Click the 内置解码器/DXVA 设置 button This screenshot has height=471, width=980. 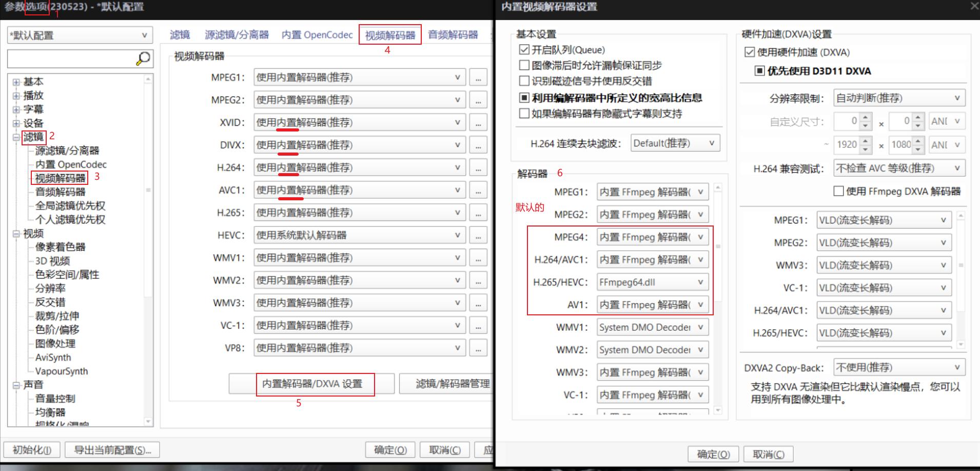pyautogui.click(x=315, y=383)
